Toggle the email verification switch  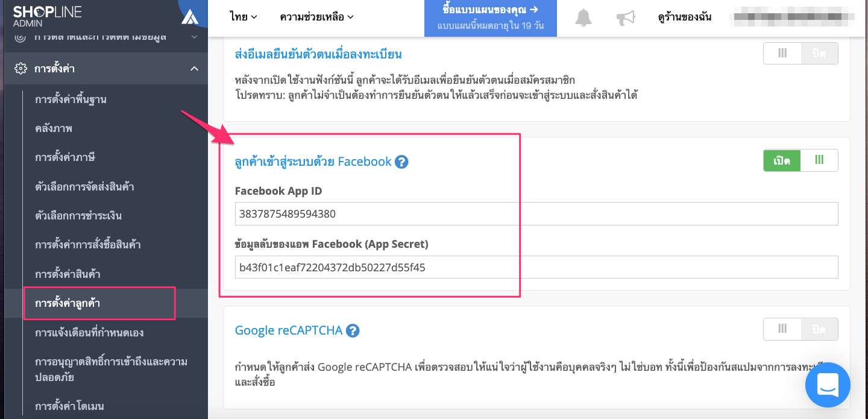pos(800,53)
